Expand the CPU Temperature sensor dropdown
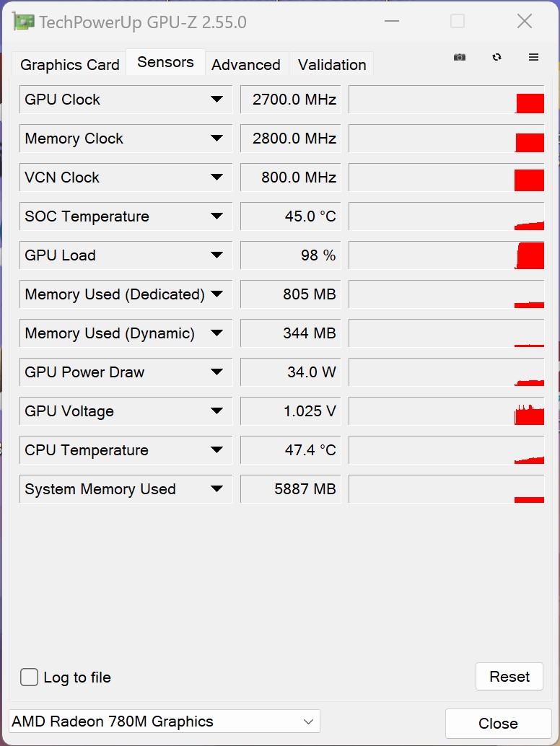The height and width of the screenshot is (746, 560). 216,450
